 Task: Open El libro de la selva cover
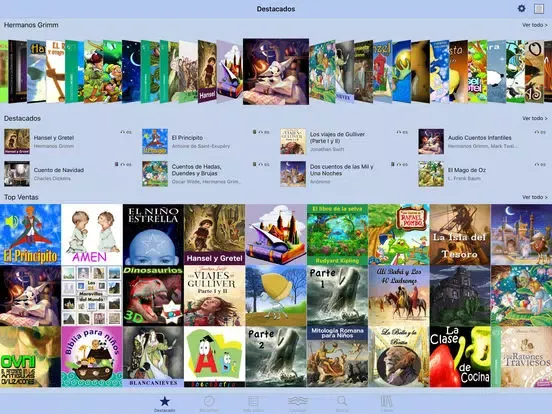pyautogui.click(x=337, y=234)
